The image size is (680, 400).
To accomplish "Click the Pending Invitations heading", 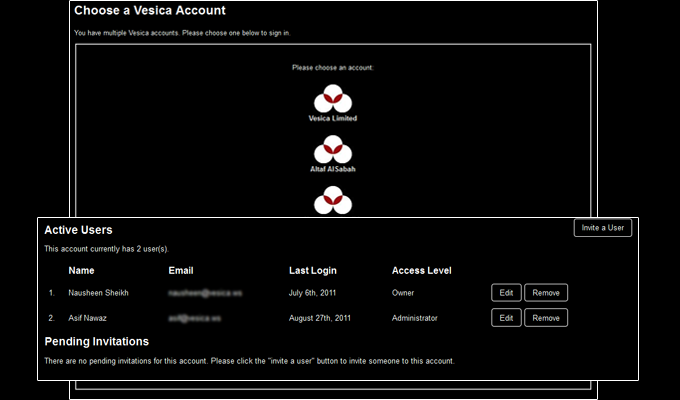I will 97,341.
